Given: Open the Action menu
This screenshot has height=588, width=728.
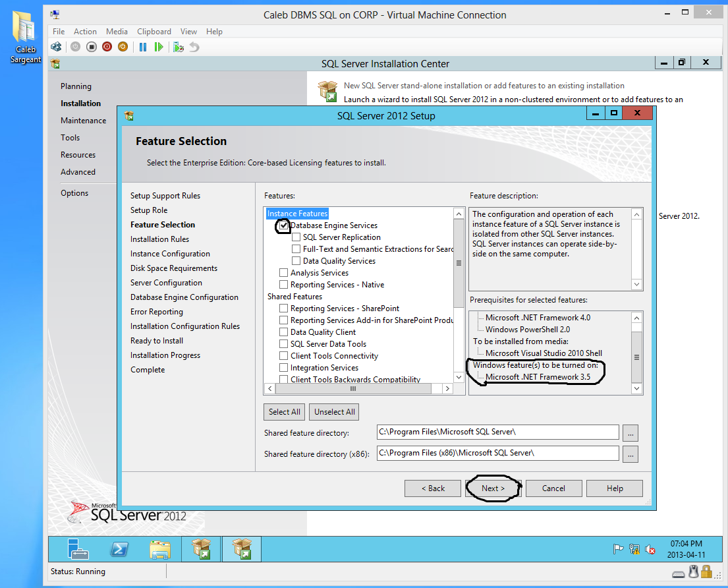Looking at the screenshot, I should (86, 32).
